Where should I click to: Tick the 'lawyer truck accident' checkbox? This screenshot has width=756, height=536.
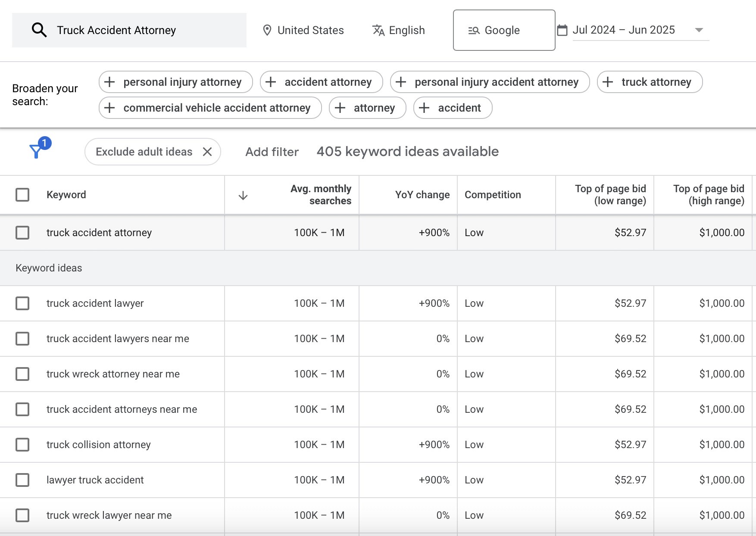tap(22, 480)
